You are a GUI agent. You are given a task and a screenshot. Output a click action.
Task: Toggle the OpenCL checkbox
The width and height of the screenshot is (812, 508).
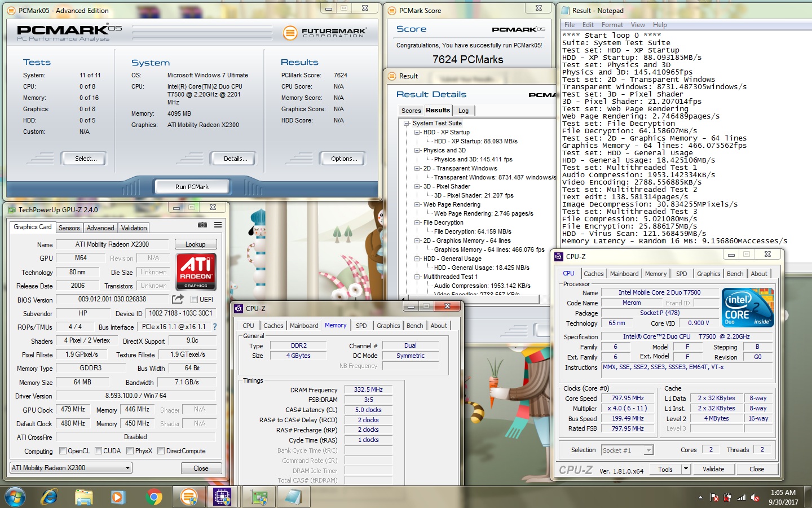coord(63,450)
